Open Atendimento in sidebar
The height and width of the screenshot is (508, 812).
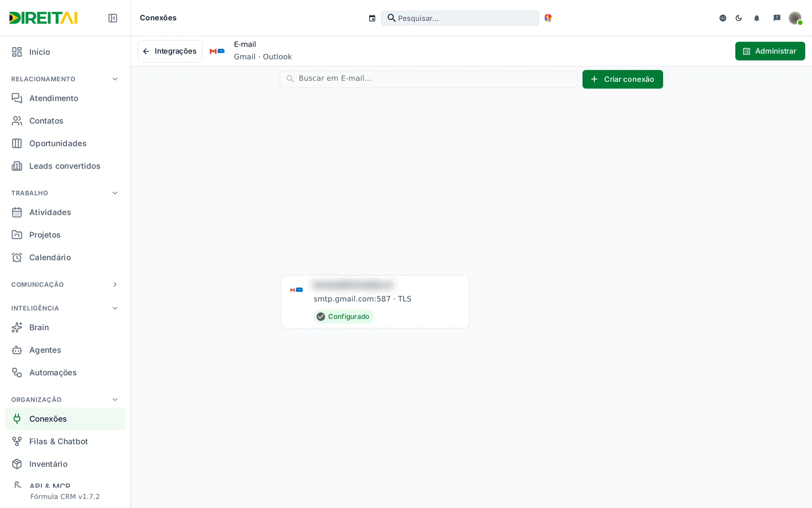[65, 98]
